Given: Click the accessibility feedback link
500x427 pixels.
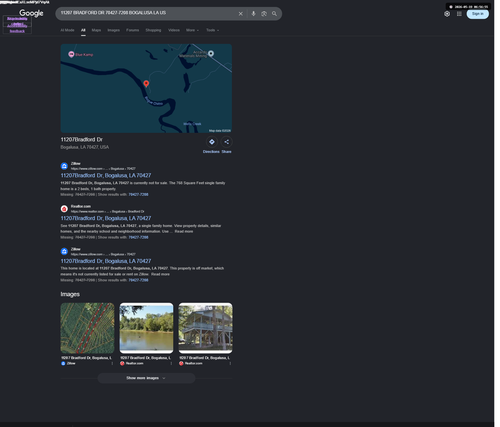Looking at the screenshot, I should pos(17,28).
